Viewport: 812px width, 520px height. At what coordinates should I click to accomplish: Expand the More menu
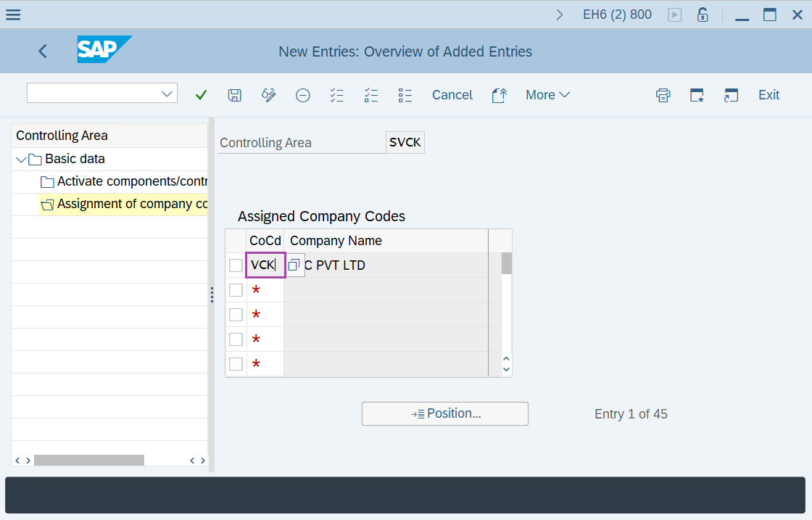pos(547,95)
